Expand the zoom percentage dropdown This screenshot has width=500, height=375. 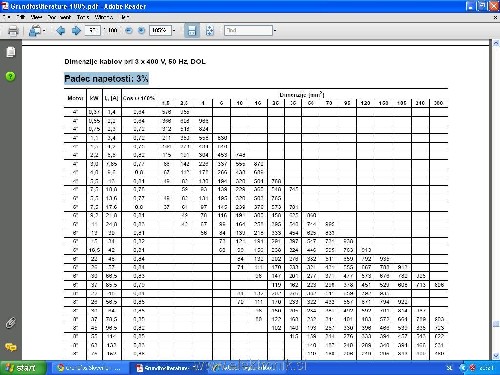(174, 31)
